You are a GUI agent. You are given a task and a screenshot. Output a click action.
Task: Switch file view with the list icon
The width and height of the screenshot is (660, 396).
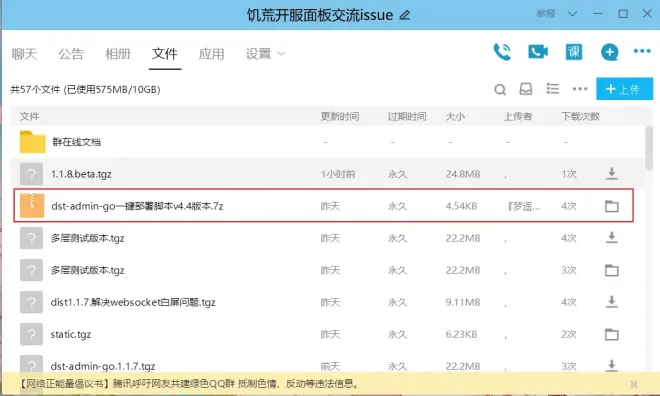[x=552, y=89]
